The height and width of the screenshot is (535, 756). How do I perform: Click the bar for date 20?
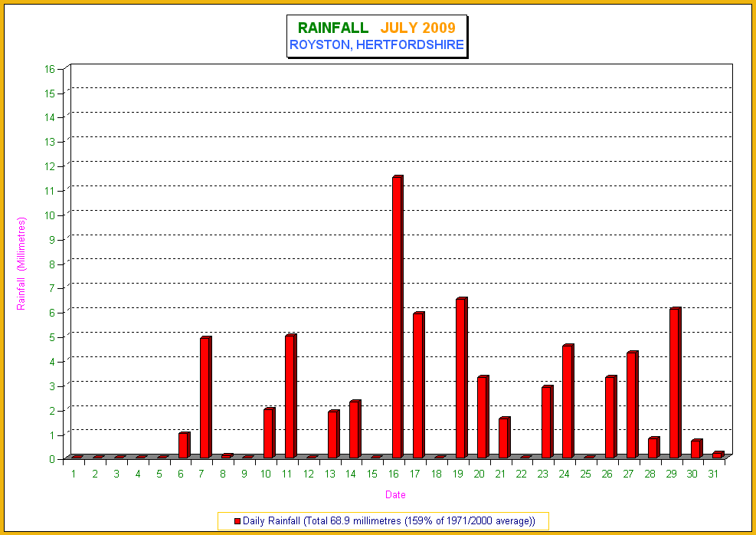pos(483,417)
